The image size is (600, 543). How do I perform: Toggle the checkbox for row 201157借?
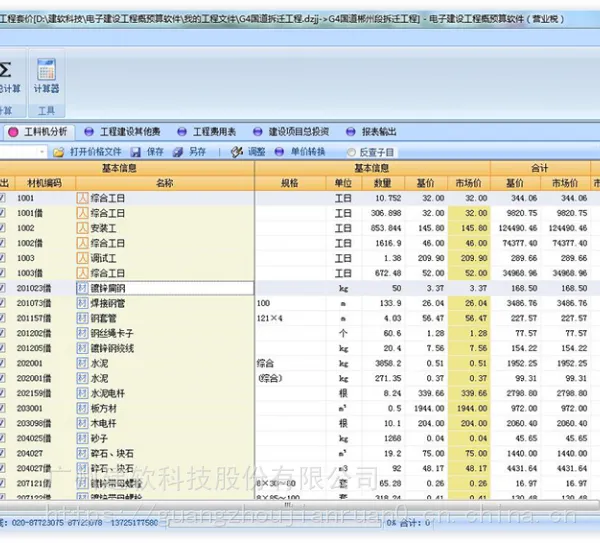point(2,318)
